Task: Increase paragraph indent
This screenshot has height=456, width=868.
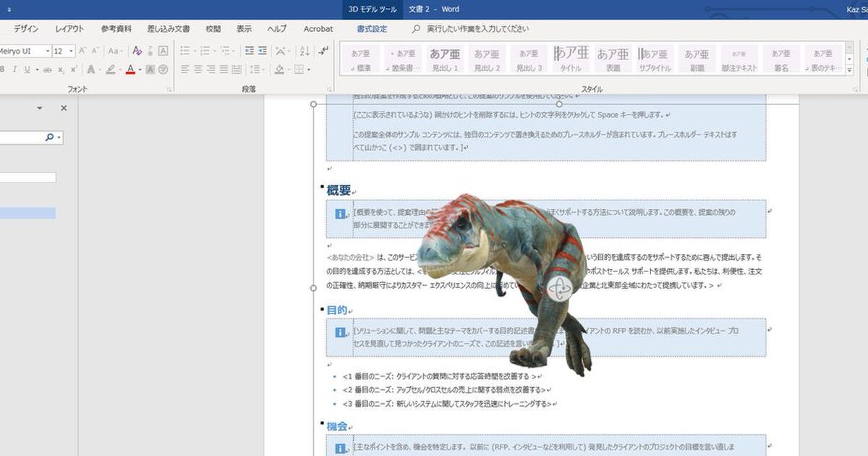Action: tap(263, 51)
